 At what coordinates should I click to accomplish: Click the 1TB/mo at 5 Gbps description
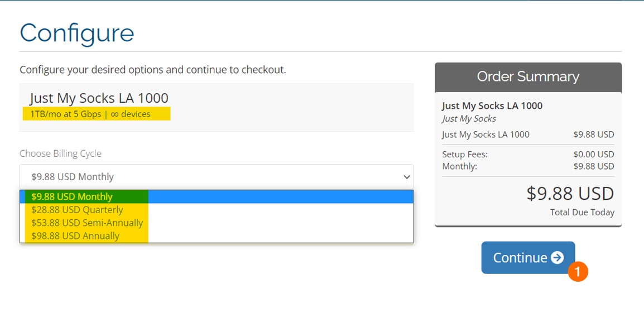click(x=90, y=114)
